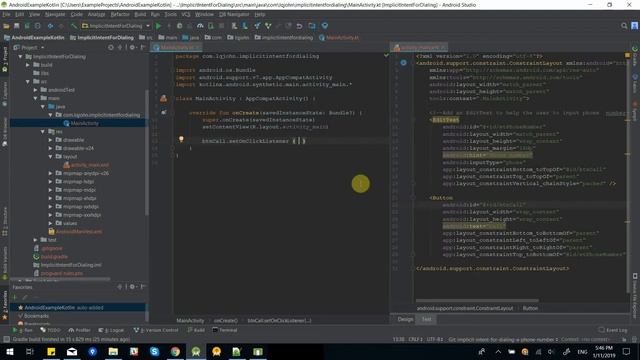Viewport: 640px width, 360px height.
Task: Open the Terminal tool window
Action: click(225, 330)
